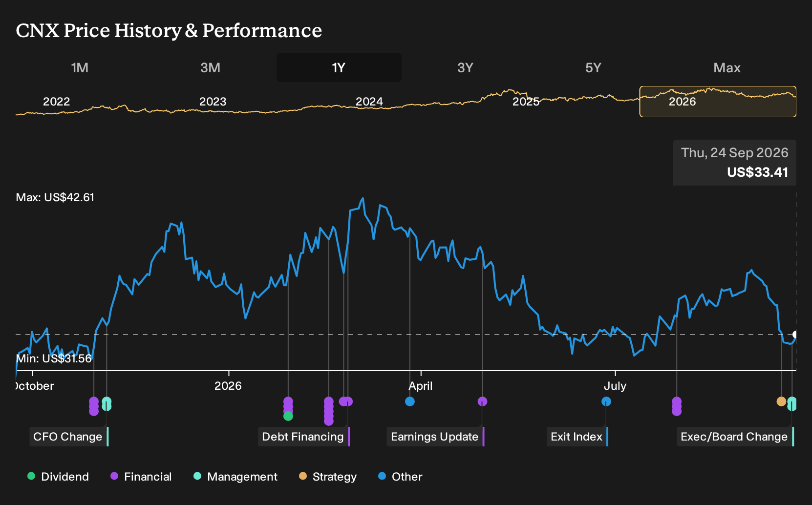
Task: Toggle the Other legend filter
Action: [400, 476]
